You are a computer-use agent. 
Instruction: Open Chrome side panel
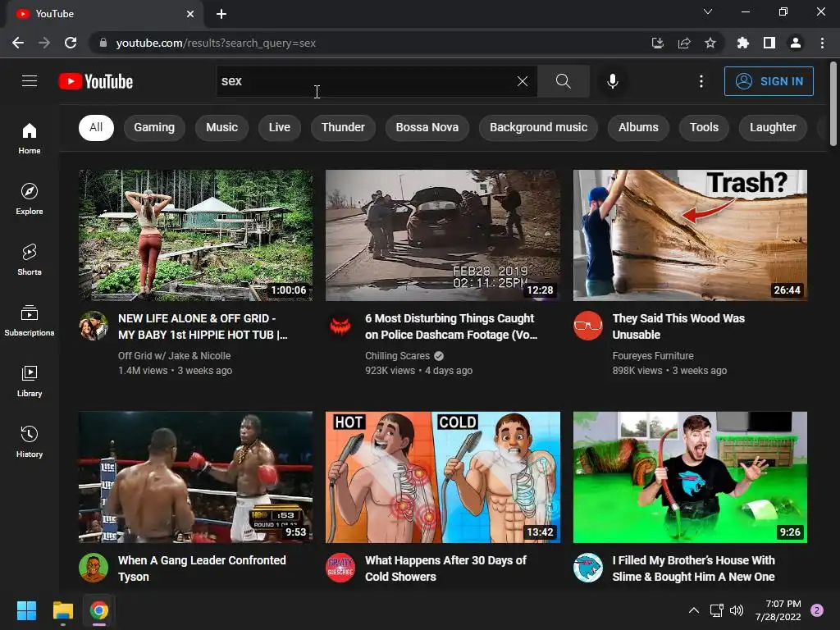click(769, 43)
